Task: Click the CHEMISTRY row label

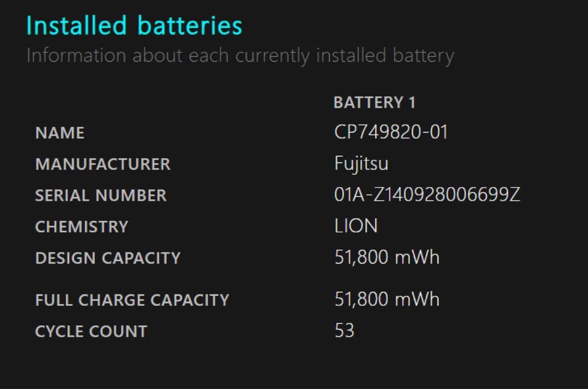Action: 82,226
